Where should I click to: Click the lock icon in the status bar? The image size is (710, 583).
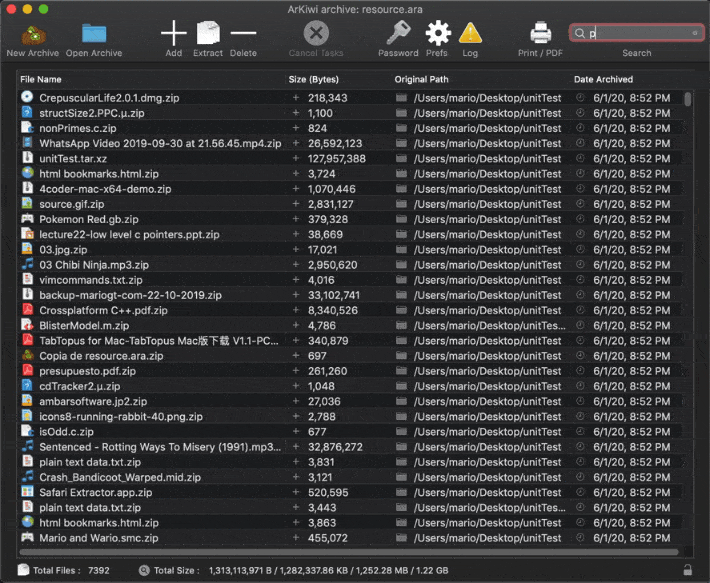(687, 570)
